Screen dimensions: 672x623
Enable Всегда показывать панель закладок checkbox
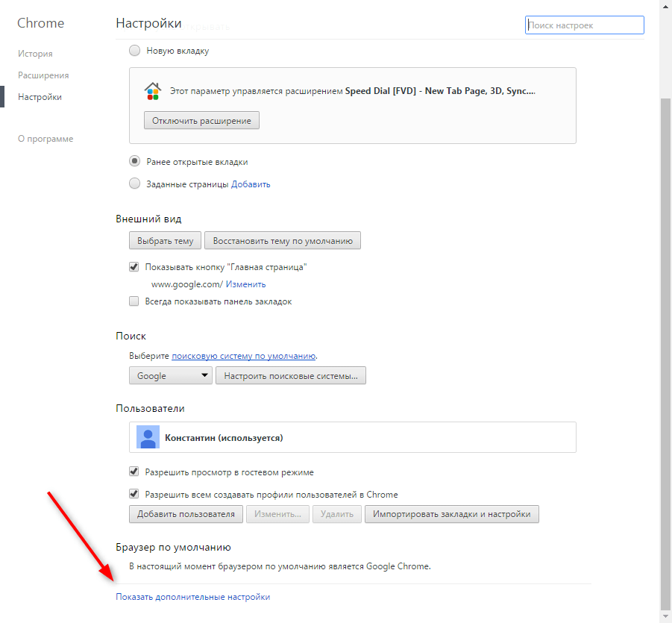click(x=134, y=301)
